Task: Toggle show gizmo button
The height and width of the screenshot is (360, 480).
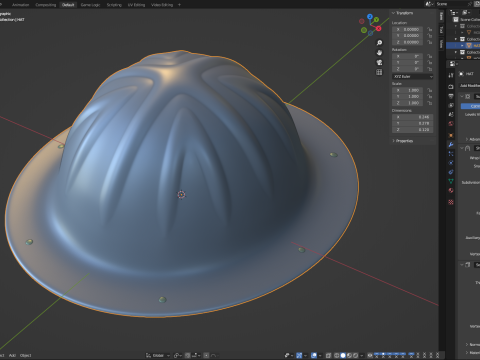Action: 299,355
